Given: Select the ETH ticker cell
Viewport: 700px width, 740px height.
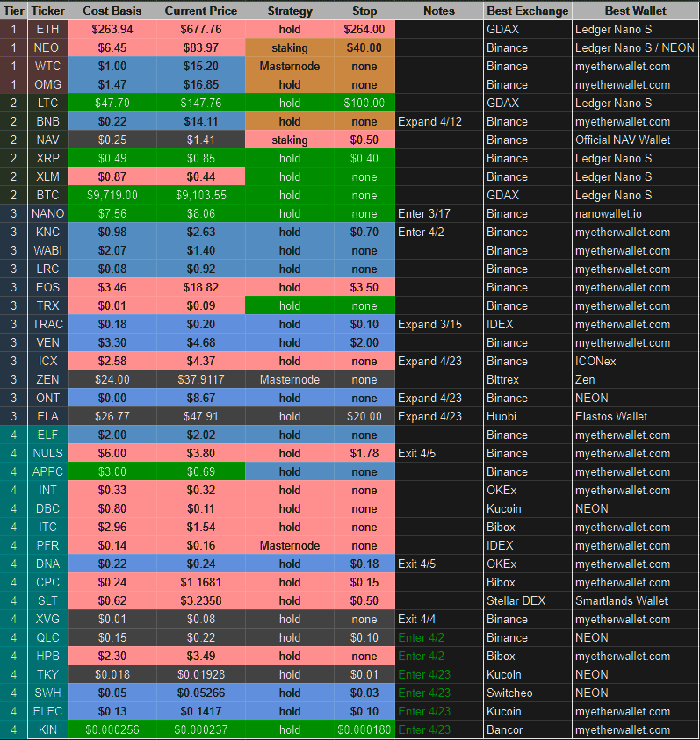Looking at the screenshot, I should coord(47,29).
